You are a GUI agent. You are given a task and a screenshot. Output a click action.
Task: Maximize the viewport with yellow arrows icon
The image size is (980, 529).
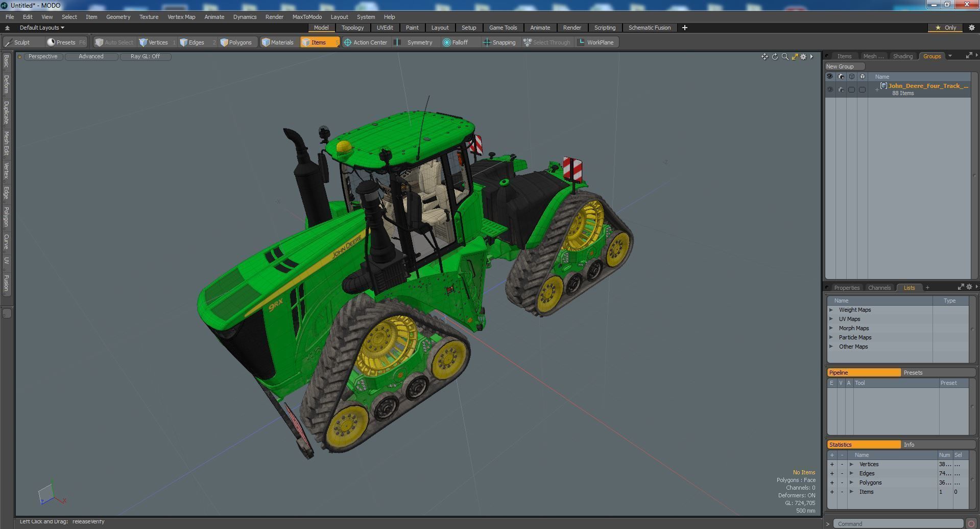tap(795, 57)
